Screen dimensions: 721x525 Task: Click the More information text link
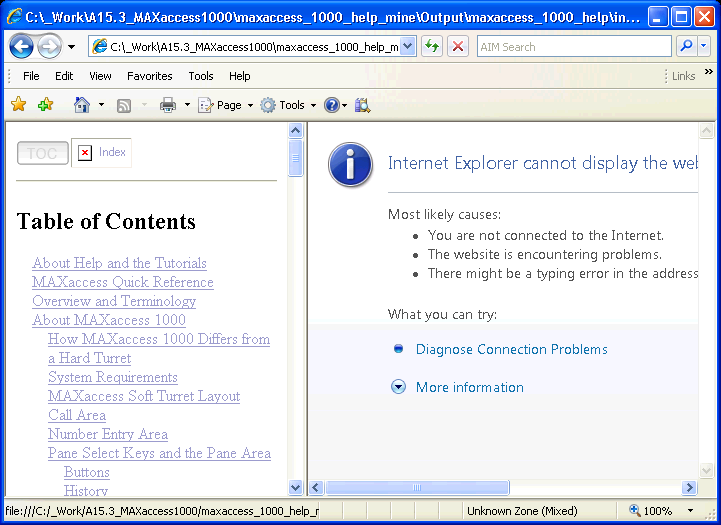point(469,388)
